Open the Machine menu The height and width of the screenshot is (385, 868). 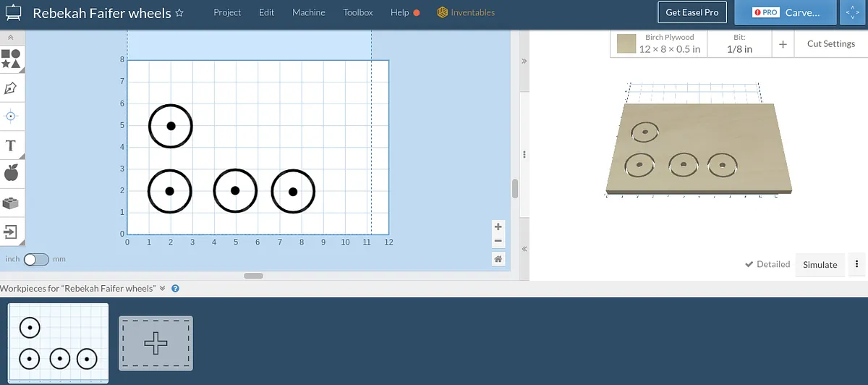309,12
